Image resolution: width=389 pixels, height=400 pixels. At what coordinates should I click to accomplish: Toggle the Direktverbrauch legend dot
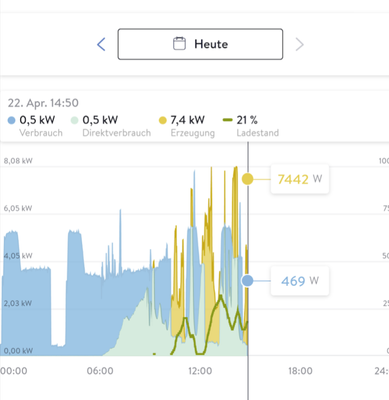click(75, 120)
